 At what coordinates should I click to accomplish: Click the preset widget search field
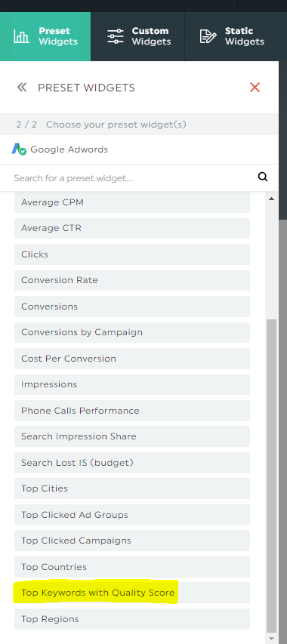point(132,178)
